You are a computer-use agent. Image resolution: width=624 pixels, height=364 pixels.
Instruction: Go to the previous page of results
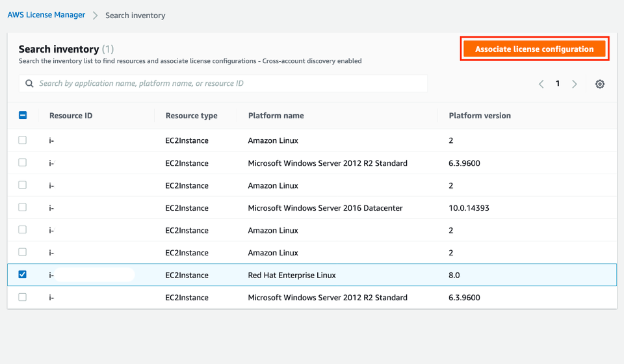pyautogui.click(x=541, y=84)
